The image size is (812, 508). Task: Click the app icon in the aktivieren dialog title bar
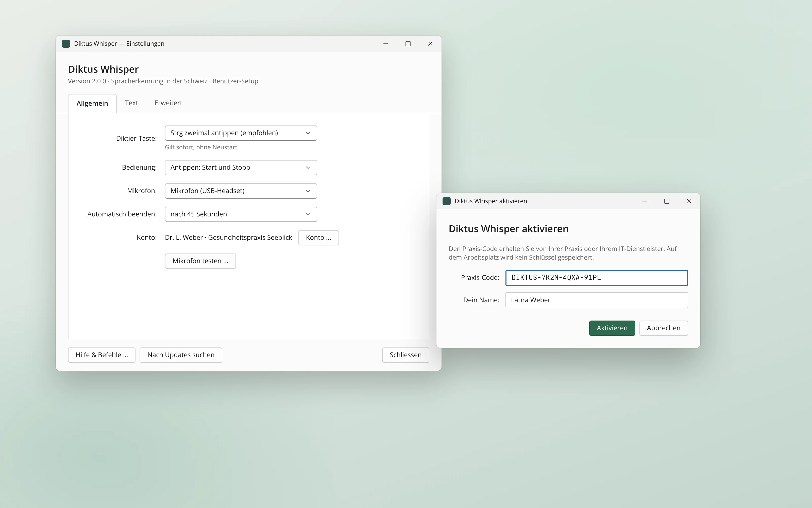tap(447, 201)
